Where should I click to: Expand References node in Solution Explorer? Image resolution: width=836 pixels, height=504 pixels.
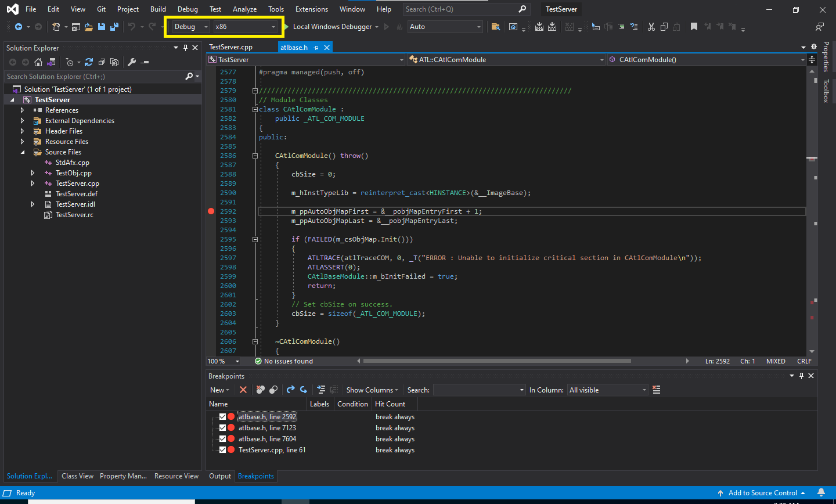[x=22, y=110]
